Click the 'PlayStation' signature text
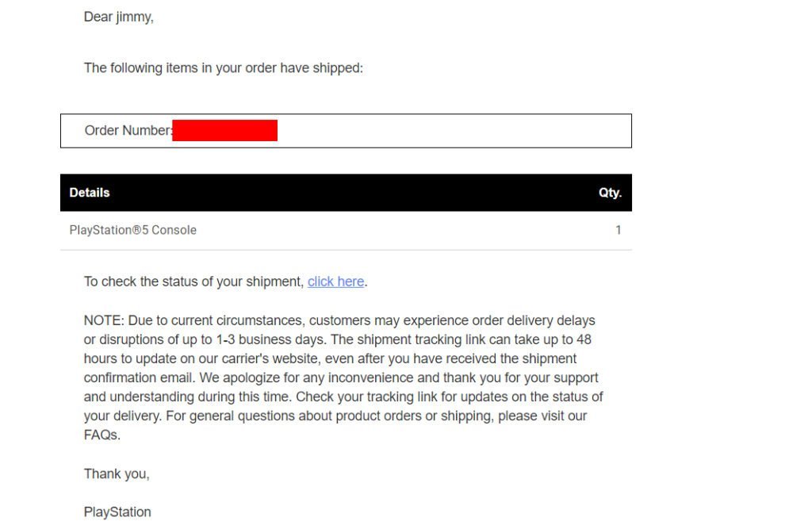 point(117,512)
